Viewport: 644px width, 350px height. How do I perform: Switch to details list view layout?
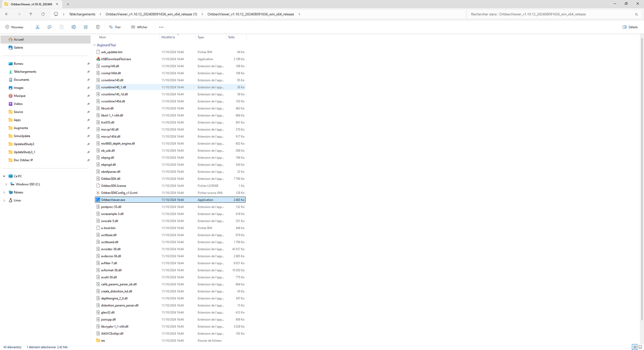(635, 347)
